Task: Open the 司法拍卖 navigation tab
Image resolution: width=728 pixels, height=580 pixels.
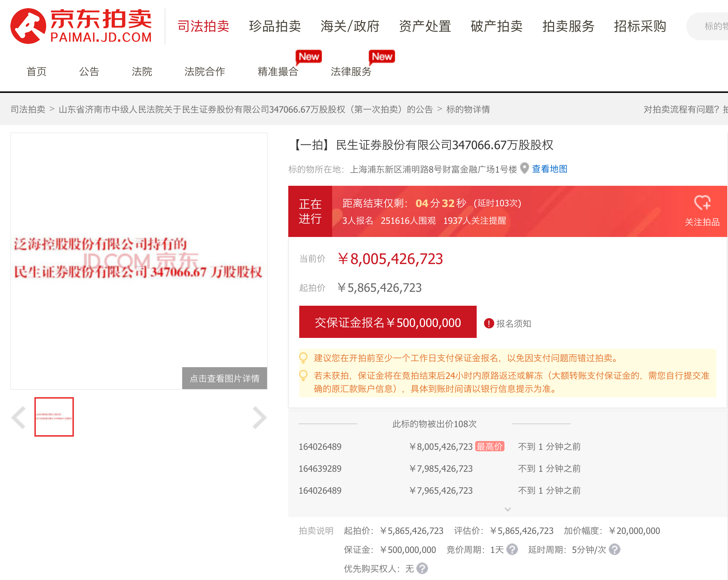Action: point(203,26)
